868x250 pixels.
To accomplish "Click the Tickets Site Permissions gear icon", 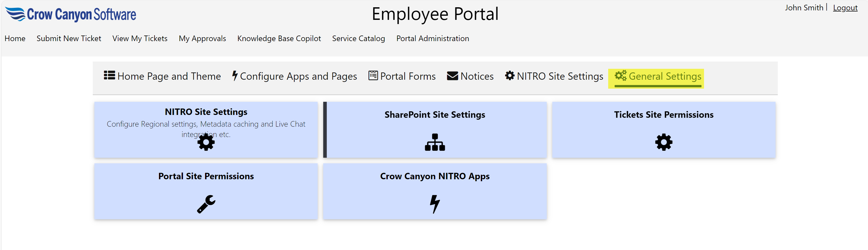I will (x=664, y=142).
